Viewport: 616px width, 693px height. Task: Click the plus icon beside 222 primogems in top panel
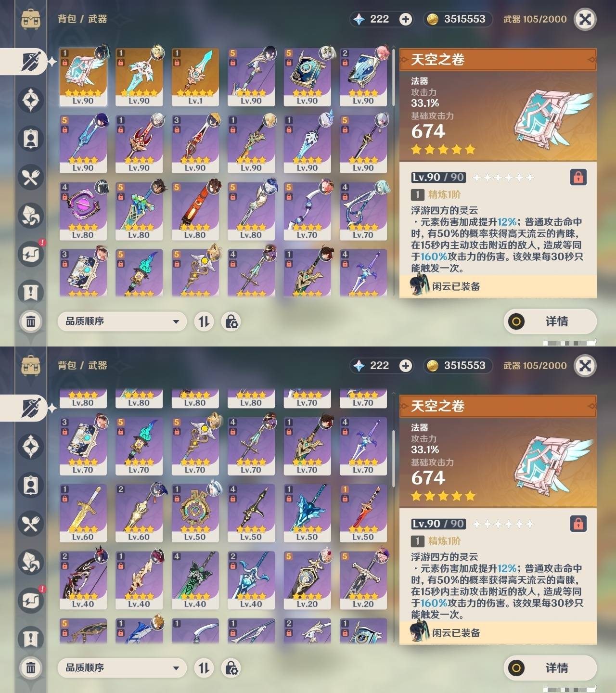click(406, 19)
